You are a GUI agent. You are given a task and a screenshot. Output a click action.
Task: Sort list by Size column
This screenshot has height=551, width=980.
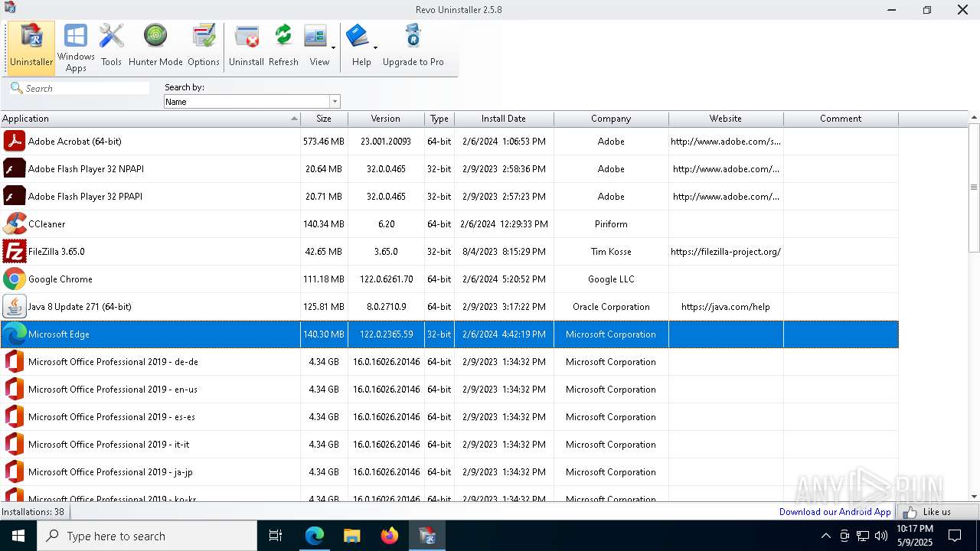coord(324,119)
